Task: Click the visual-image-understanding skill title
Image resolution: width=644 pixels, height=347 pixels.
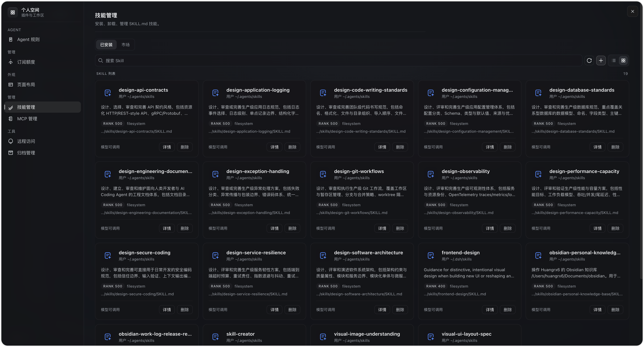Action: click(x=367, y=334)
